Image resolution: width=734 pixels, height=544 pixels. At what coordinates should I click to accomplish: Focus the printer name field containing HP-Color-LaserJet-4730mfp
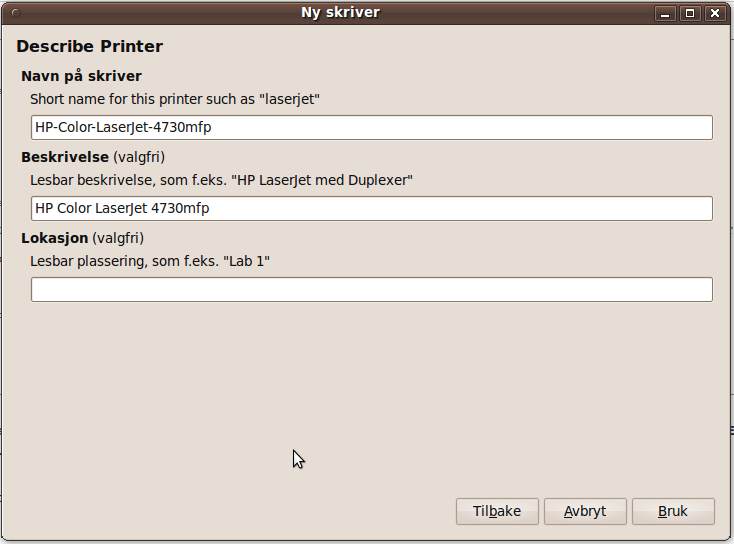371,127
